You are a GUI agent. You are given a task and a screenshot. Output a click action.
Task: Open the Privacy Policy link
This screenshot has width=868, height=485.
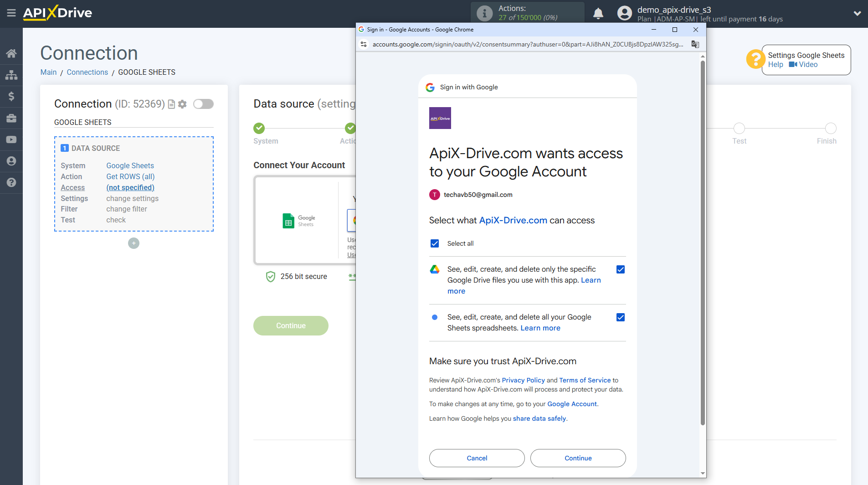523,380
